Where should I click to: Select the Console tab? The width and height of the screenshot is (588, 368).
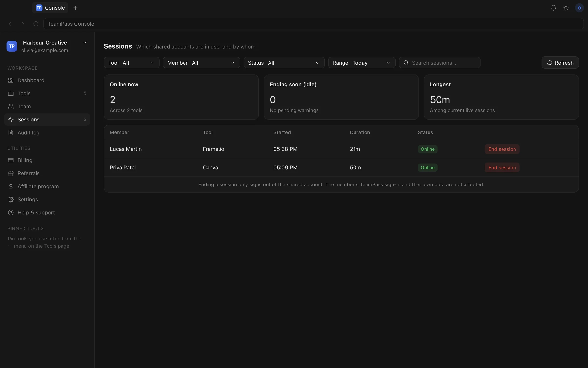point(50,8)
